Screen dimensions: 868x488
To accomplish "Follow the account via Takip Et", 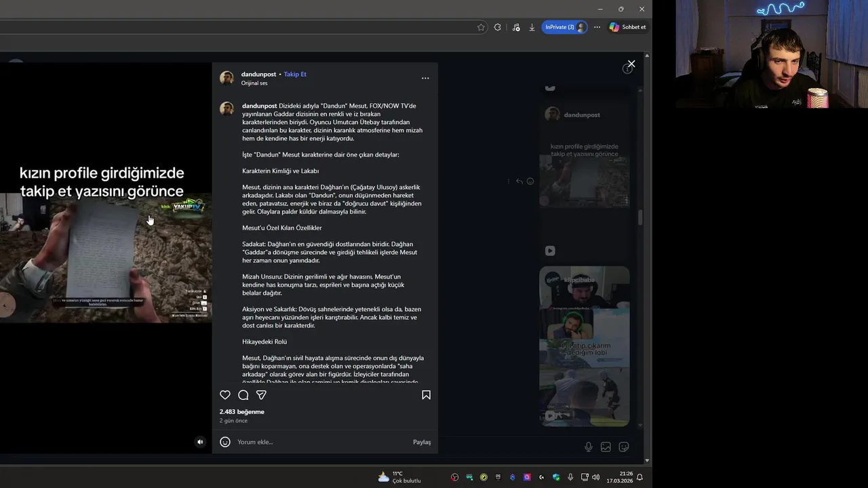I will pyautogui.click(x=295, y=74).
